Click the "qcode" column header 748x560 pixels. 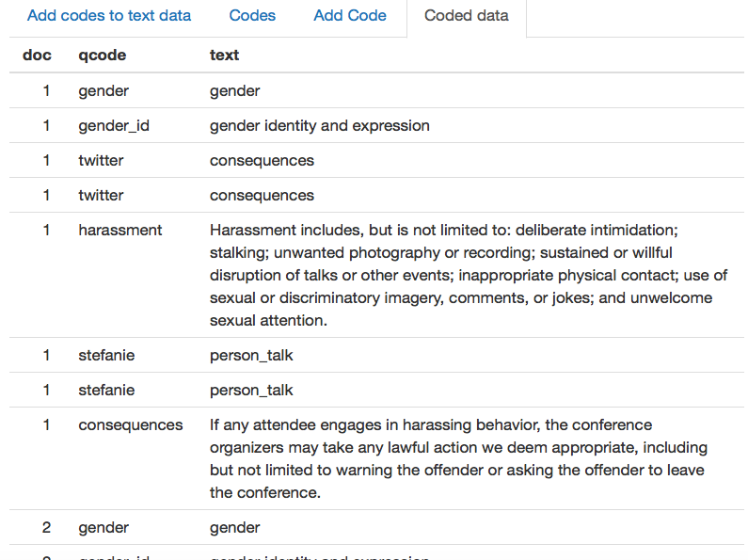(x=102, y=56)
